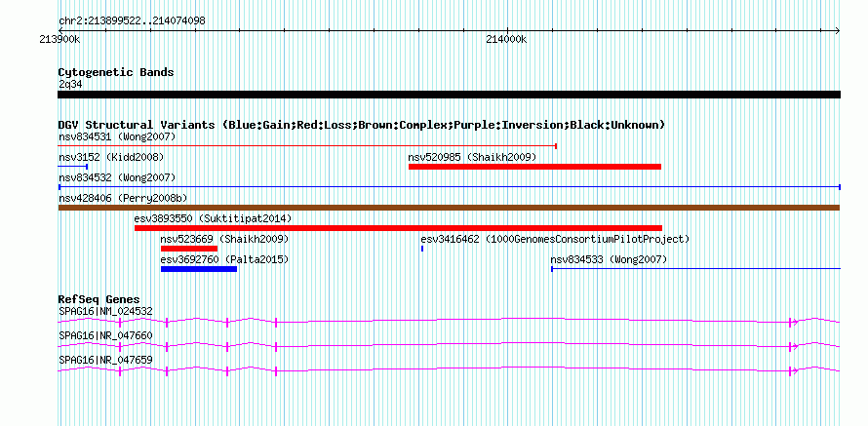Image resolution: width=868 pixels, height=426 pixels.
Task: Click the nsv834531 (Wong2007) variant label
Action: point(117,136)
